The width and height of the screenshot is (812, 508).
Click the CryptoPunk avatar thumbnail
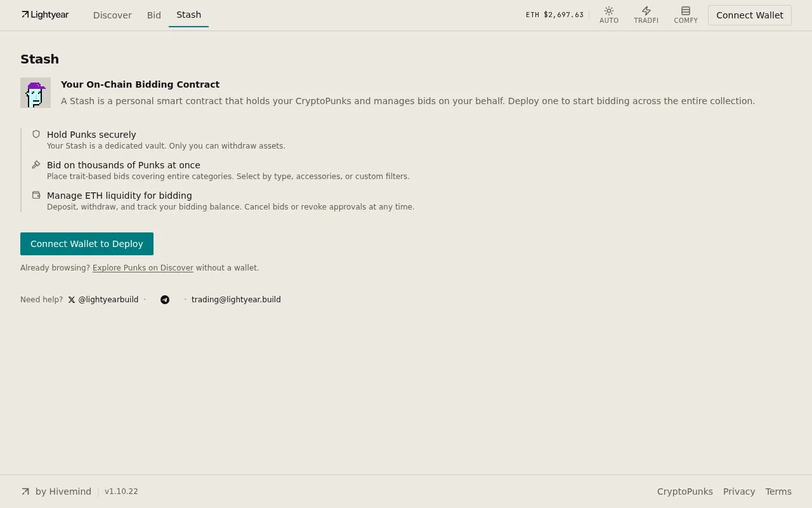pyautogui.click(x=36, y=93)
